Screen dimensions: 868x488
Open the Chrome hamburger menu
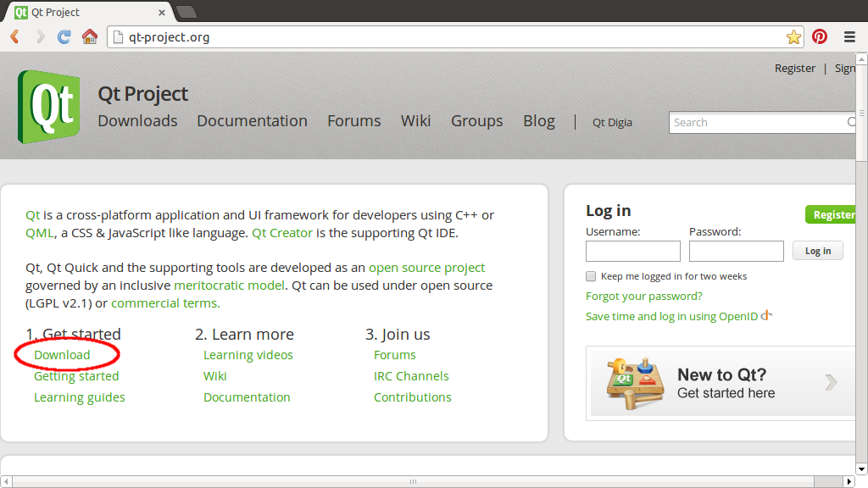click(849, 37)
